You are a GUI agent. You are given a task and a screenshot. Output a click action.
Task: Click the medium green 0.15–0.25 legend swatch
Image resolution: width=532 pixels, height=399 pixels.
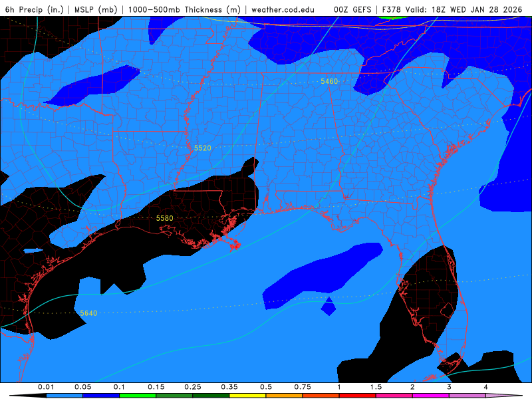click(174, 396)
